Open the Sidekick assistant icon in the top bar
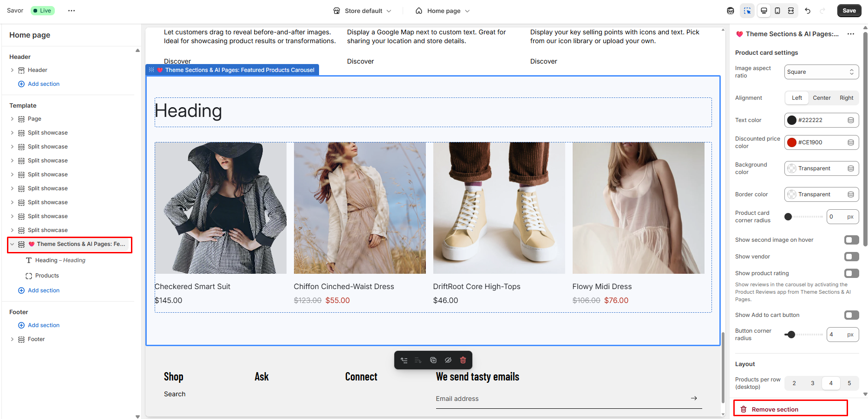This screenshot has width=868, height=419. point(731,11)
